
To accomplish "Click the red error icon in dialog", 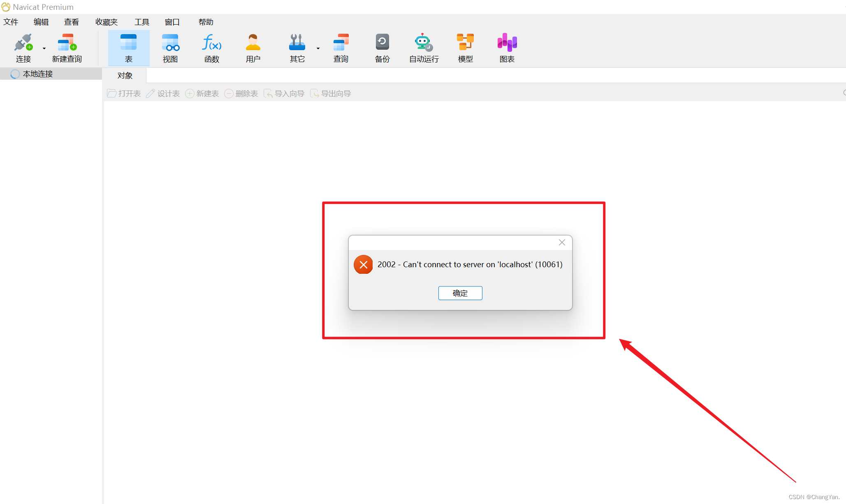I will [363, 265].
